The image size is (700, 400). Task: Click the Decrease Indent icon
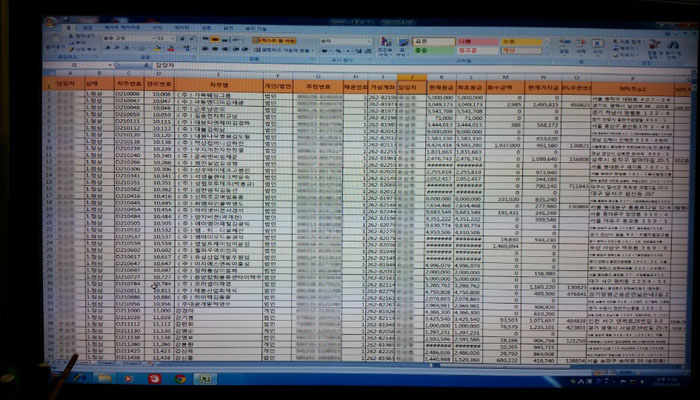(x=236, y=49)
